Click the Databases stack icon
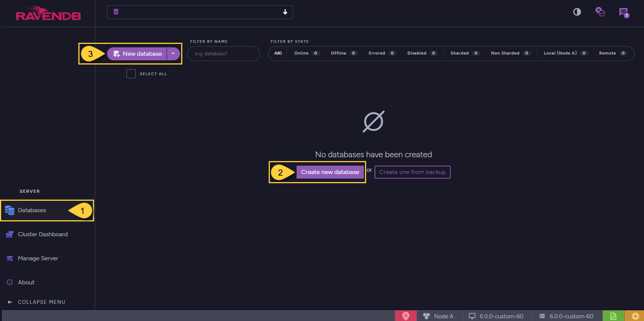This screenshot has height=321, width=644. pyautogui.click(x=10, y=210)
